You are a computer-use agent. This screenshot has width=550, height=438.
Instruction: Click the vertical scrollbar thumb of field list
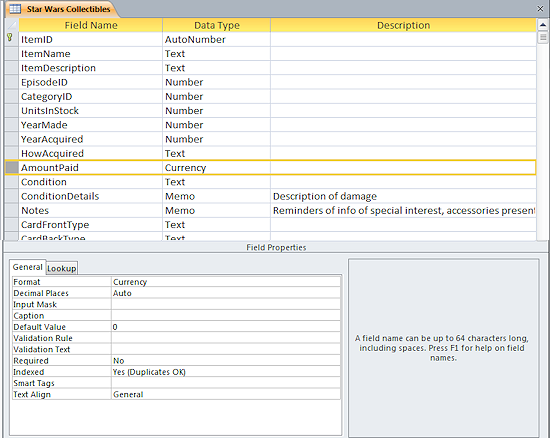click(543, 38)
